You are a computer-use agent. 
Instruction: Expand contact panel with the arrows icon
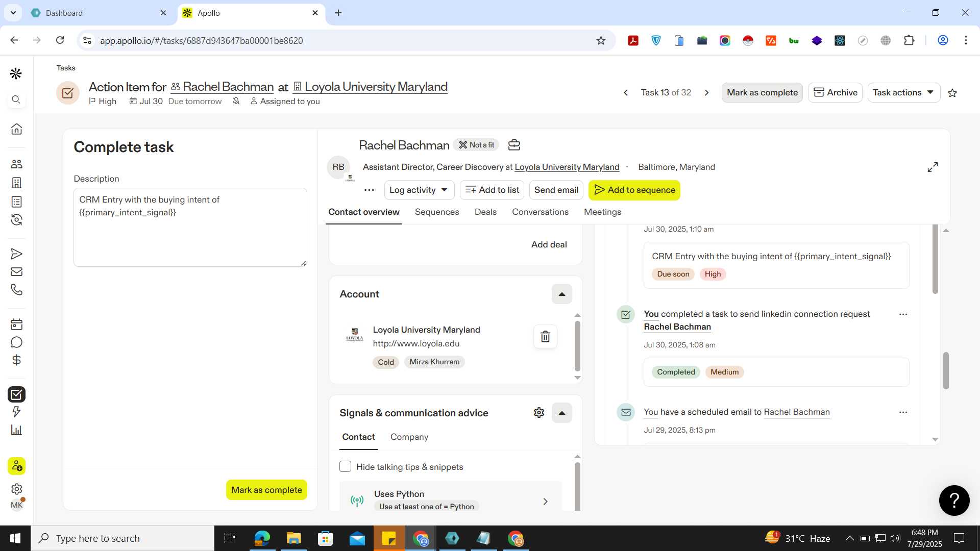pos(933,167)
